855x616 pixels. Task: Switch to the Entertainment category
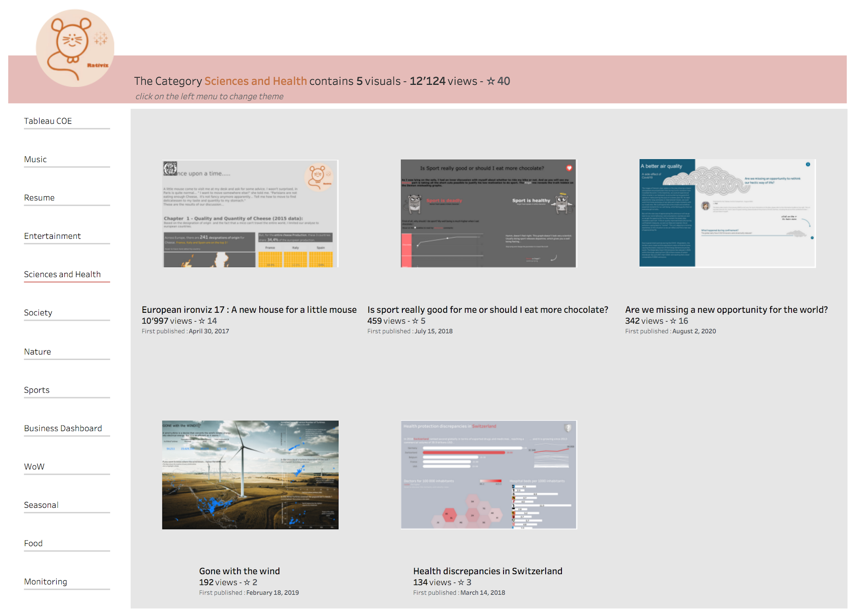(x=52, y=236)
